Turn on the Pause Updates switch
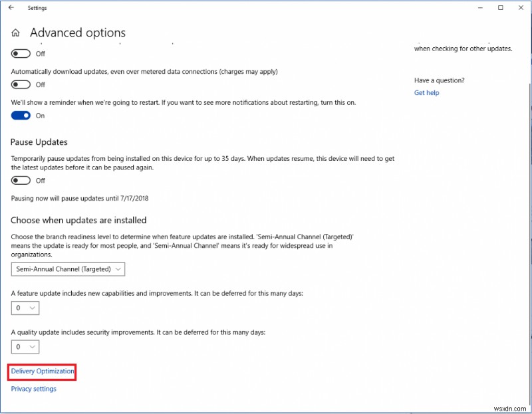Image resolution: width=532 pixels, height=414 pixels. [21, 179]
